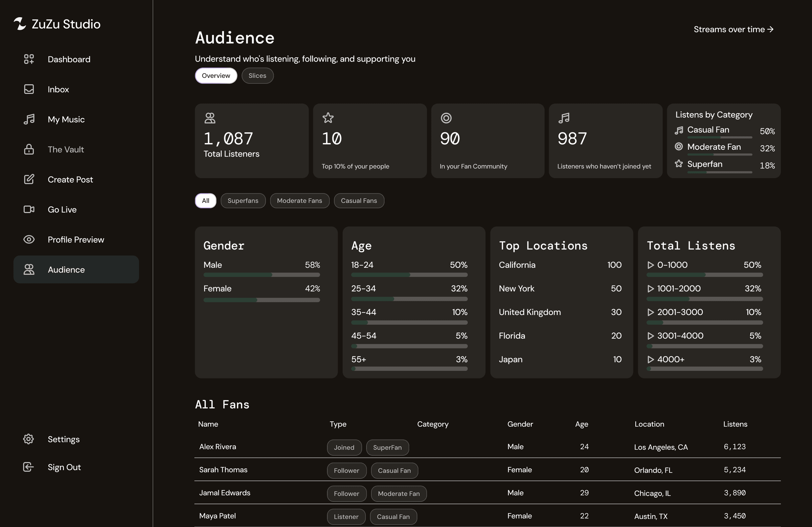Expand the 1001-2000 listens triangle
Image resolution: width=812 pixels, height=527 pixels.
(x=651, y=288)
